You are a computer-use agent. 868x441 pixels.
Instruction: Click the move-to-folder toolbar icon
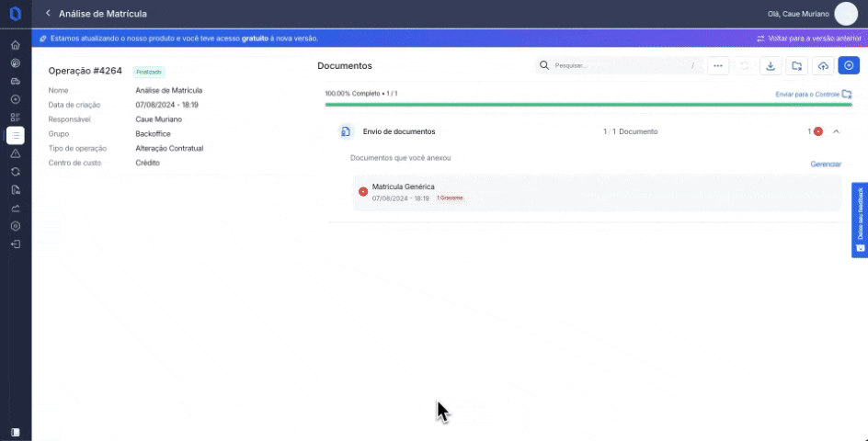[796, 66]
